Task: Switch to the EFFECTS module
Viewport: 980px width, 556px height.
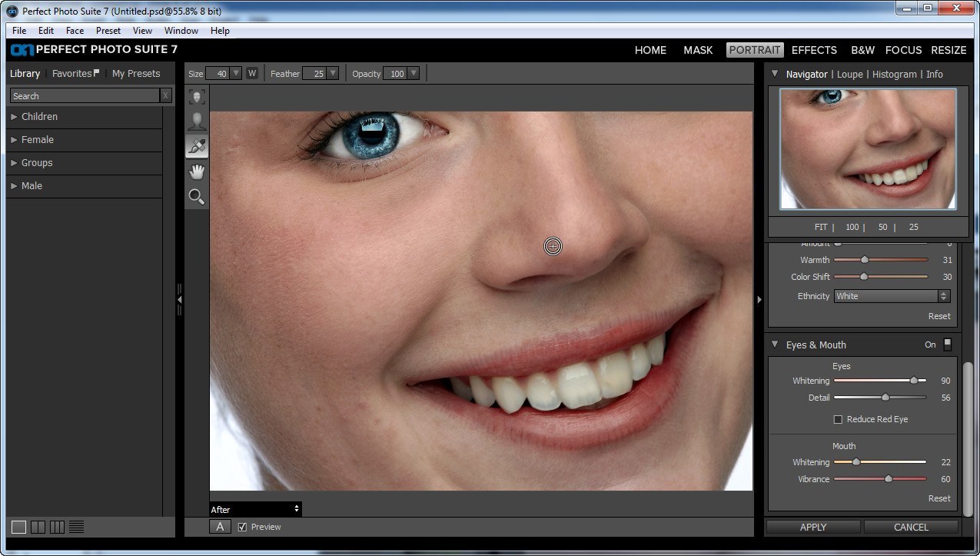Action: pos(814,50)
